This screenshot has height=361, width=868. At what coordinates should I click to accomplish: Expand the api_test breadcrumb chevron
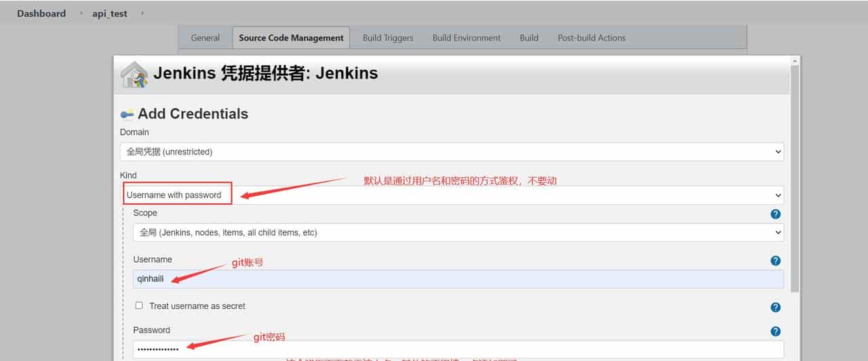pyautogui.click(x=142, y=14)
